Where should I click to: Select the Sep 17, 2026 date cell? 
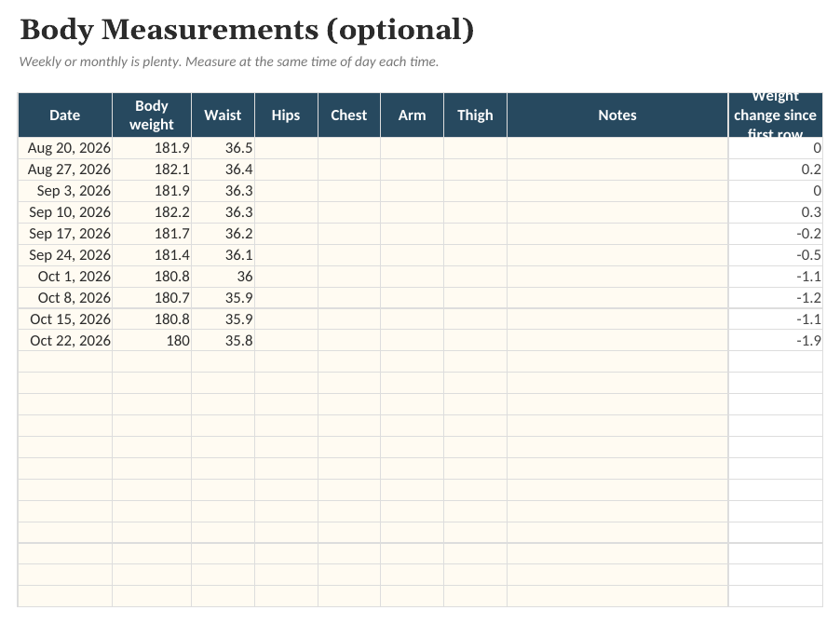[x=65, y=234]
